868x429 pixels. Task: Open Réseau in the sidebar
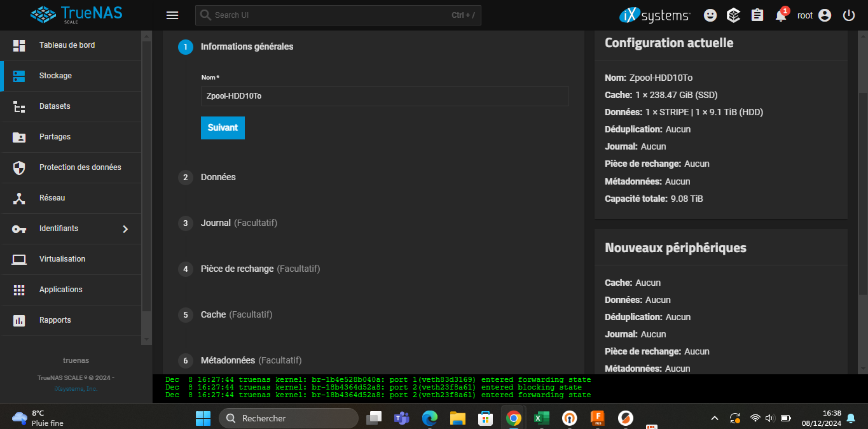71,198
